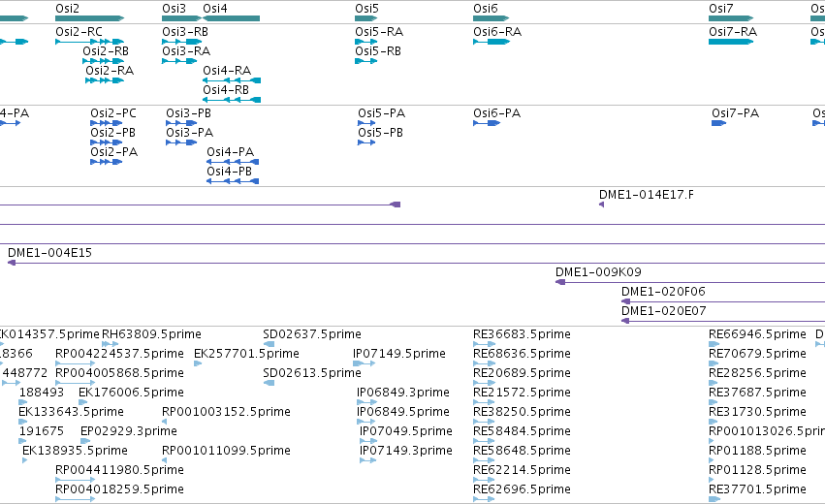Click EST RE66946.5prime
This screenshot has width=825, height=504.
point(757,334)
